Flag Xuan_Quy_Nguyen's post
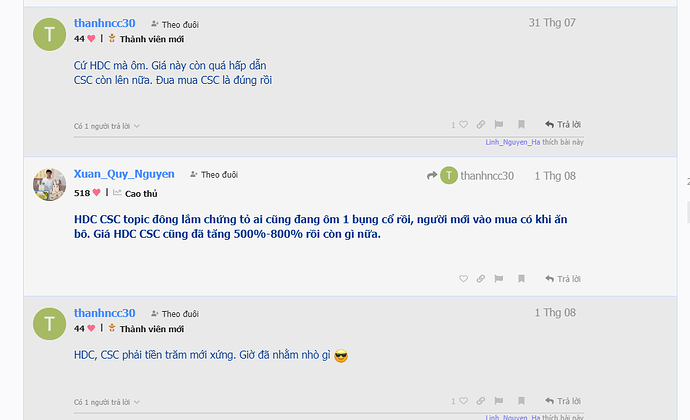The image size is (690, 420). click(497, 279)
